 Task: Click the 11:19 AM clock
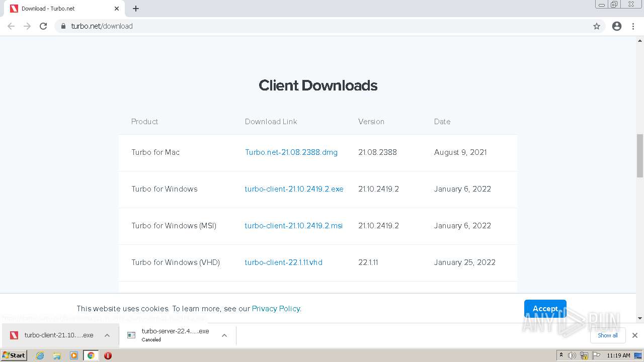point(618,355)
